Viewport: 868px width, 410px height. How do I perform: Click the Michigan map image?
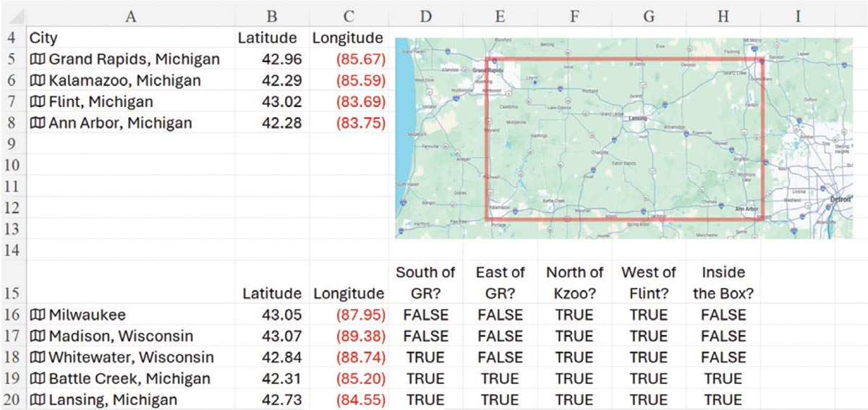(624, 137)
